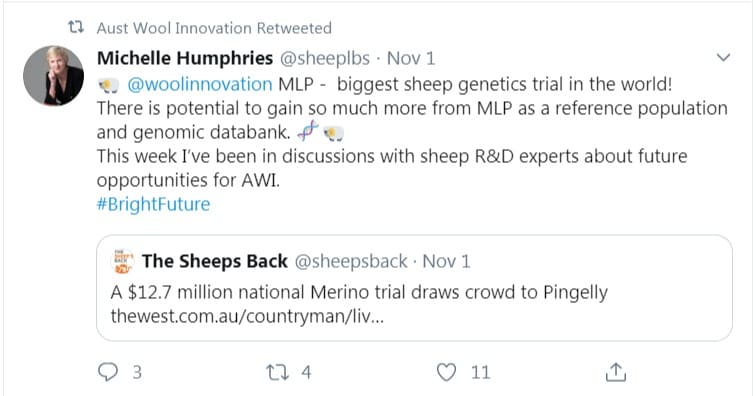
Task: Click the @sheeplbs handle
Action: [325, 58]
